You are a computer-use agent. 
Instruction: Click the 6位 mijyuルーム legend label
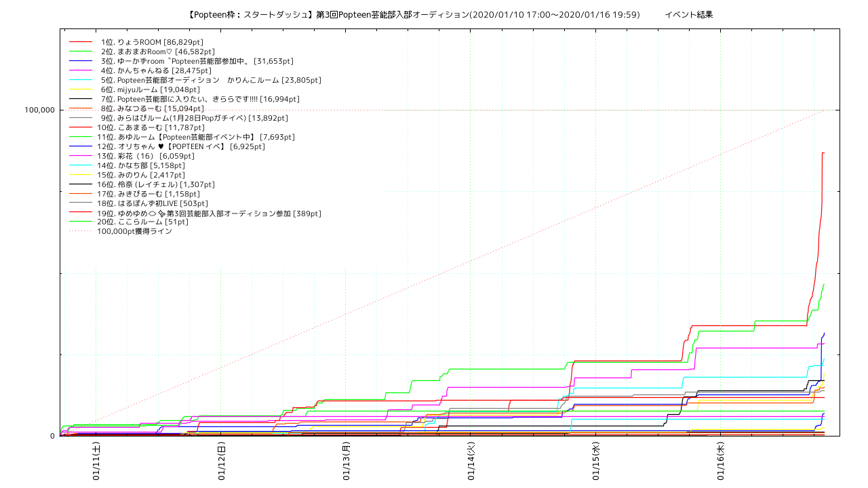pos(149,89)
